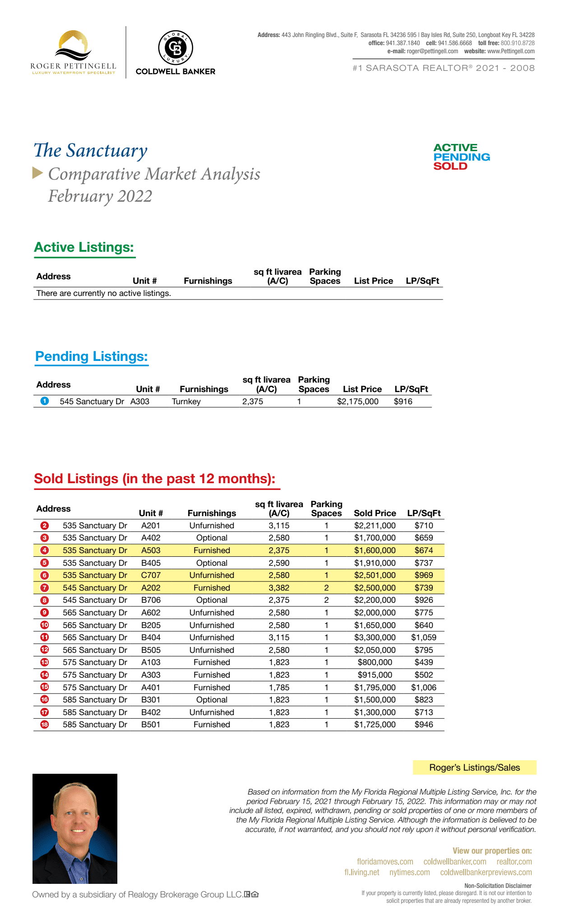This screenshot has height=924, width=561.
Task: Click the Sold Price column header
Action: coord(375,513)
